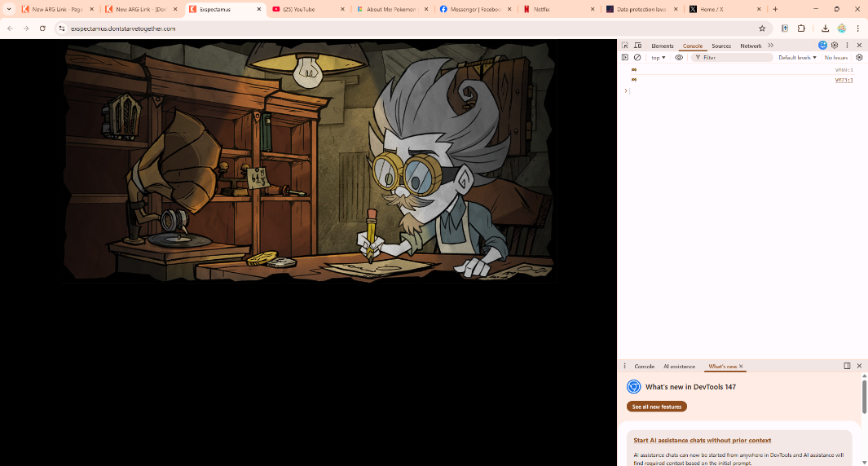Image resolution: width=868 pixels, height=466 pixels.
Task: Close the DevTools drawer
Action: point(859,366)
